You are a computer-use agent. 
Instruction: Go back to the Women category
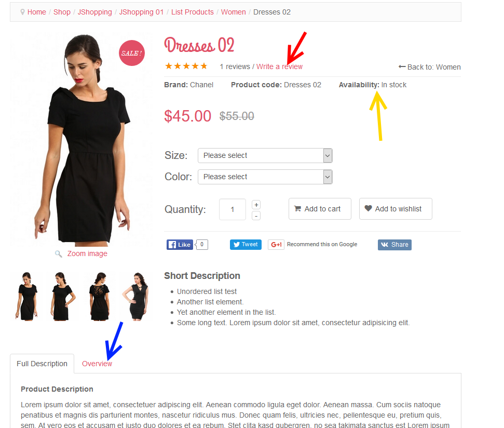[x=429, y=67]
